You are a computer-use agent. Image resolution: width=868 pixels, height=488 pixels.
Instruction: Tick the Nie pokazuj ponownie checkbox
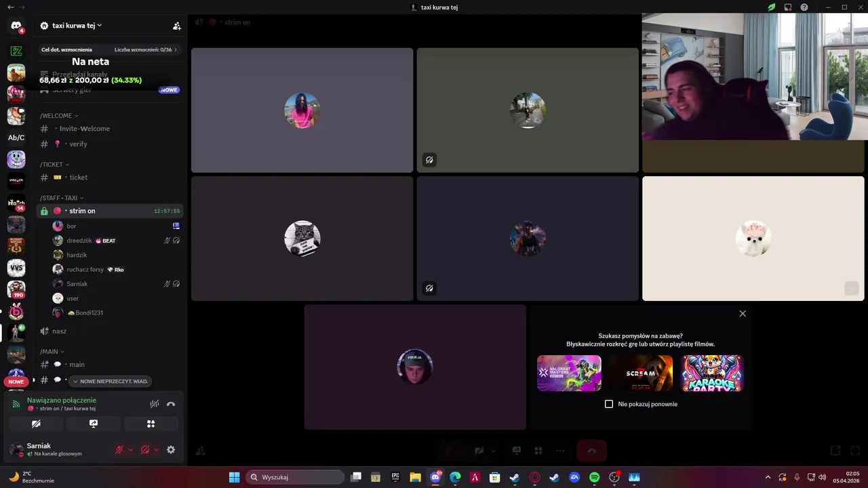point(609,404)
